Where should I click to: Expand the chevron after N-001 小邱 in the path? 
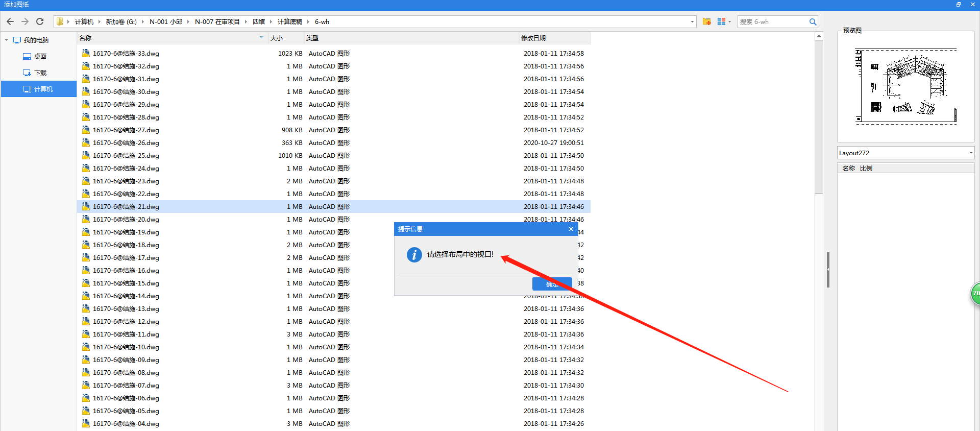click(188, 21)
